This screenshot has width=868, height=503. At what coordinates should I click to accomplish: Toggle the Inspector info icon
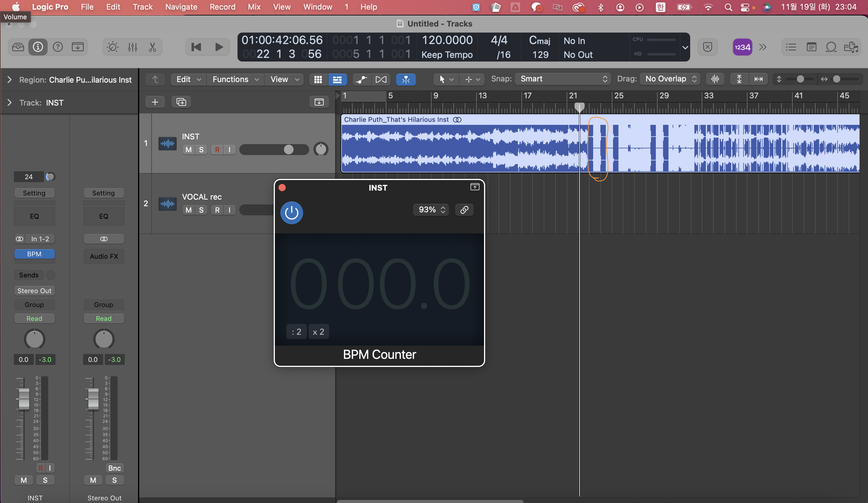(x=38, y=47)
